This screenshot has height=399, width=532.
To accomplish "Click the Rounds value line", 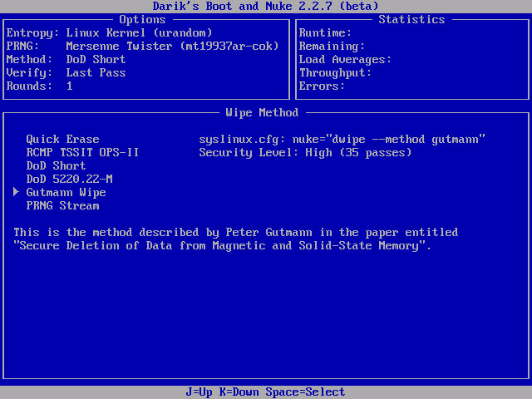I will coord(39,86).
